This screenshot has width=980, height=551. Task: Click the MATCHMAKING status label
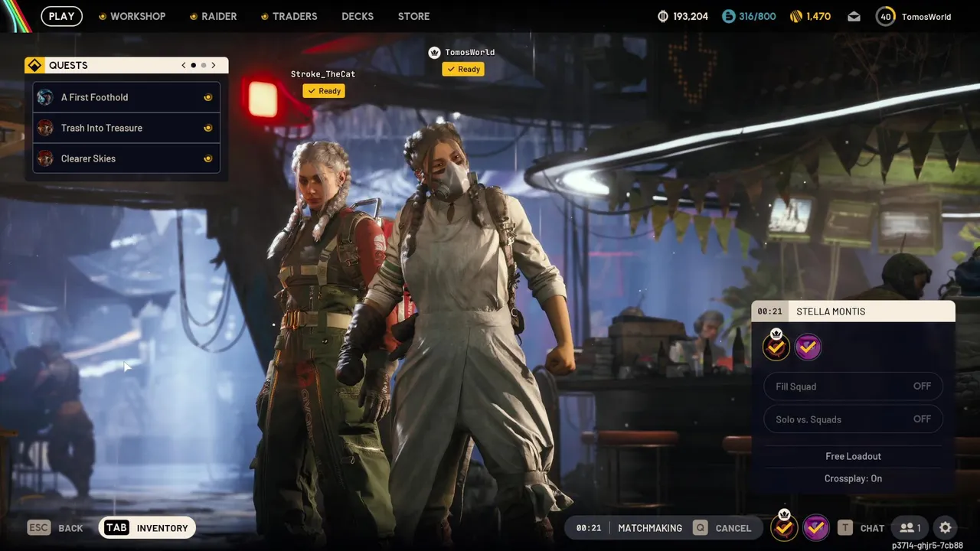click(650, 528)
